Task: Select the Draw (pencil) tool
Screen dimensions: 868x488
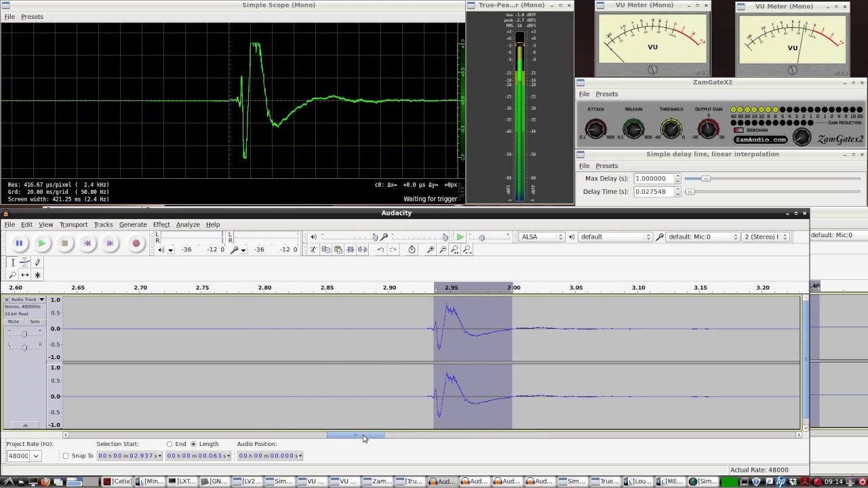Action: coord(37,262)
